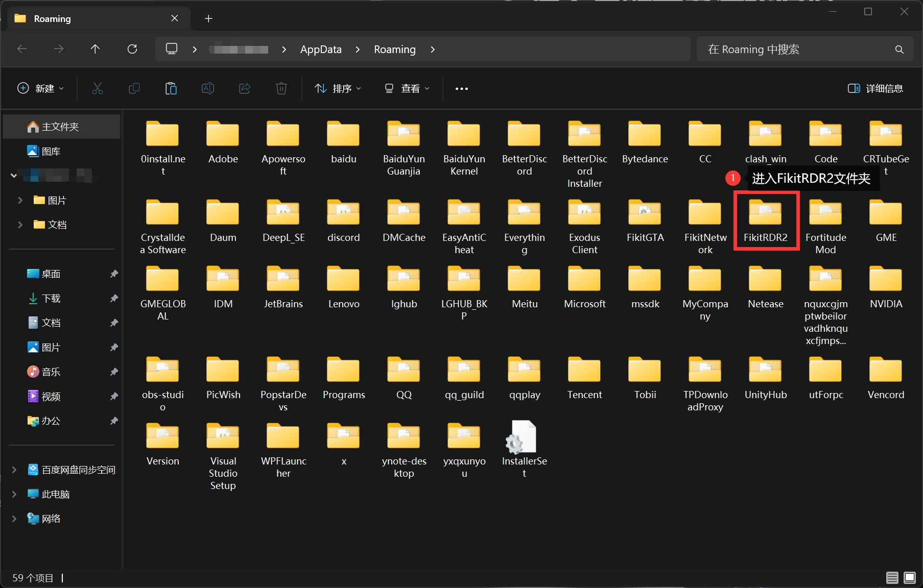This screenshot has height=588, width=923.
Task: Click the 新建 new button
Action: tap(41, 88)
